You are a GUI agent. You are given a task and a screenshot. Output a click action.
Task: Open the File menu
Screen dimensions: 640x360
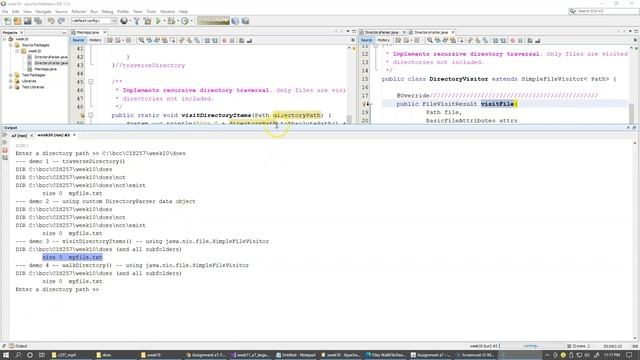[x=5, y=11]
